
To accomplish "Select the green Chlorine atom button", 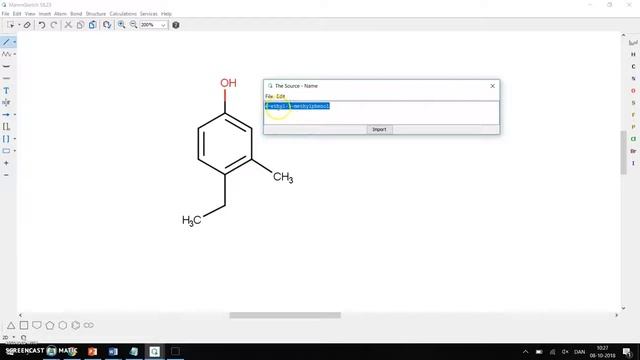I will (x=633, y=139).
